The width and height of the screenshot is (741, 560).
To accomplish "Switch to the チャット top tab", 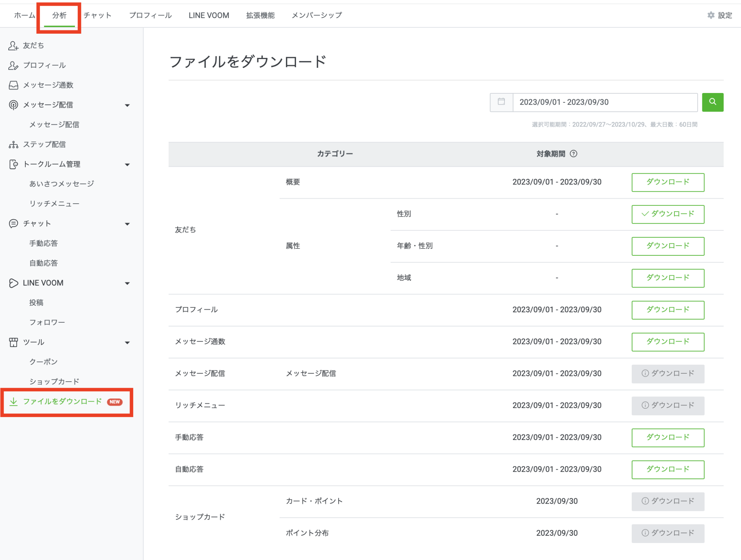I will point(97,15).
